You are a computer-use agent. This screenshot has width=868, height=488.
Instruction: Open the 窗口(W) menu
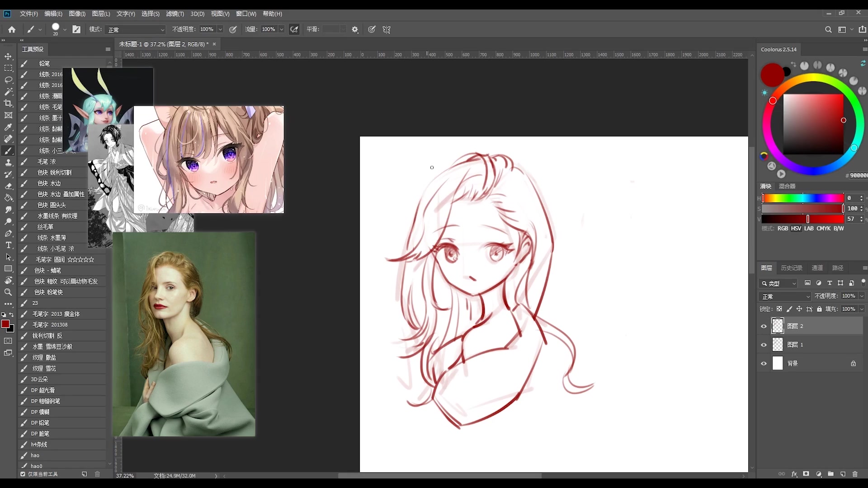click(x=246, y=14)
